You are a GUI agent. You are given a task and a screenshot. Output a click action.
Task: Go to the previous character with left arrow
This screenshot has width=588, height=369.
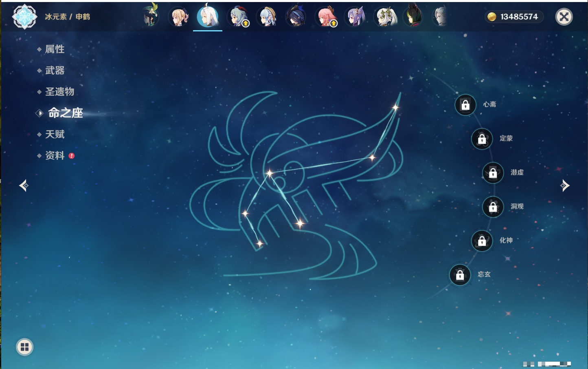[24, 186]
